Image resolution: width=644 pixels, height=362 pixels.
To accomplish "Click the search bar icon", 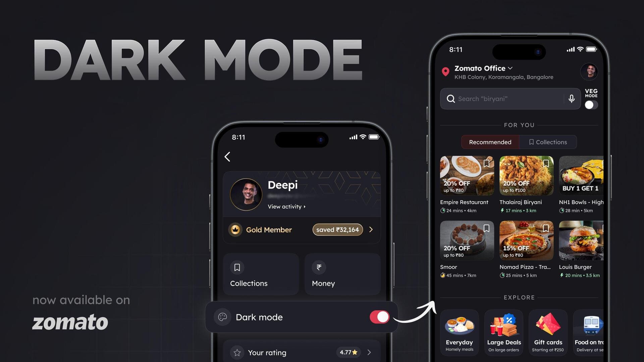I will point(451,99).
